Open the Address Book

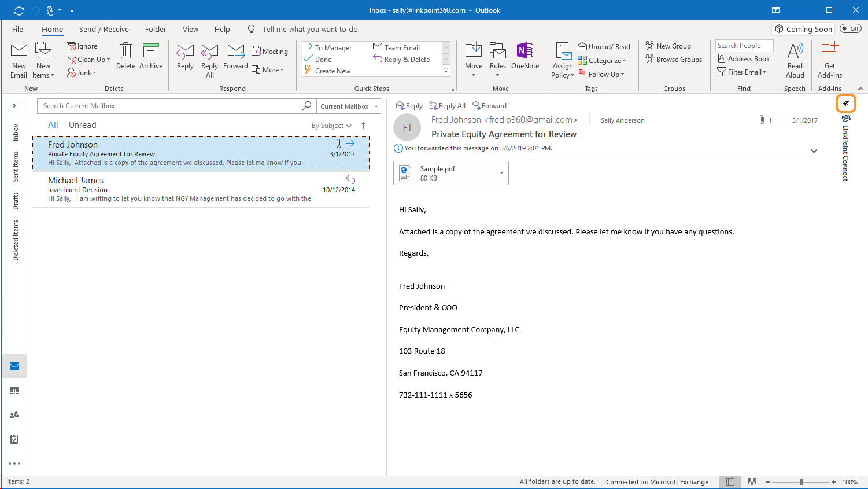744,58
